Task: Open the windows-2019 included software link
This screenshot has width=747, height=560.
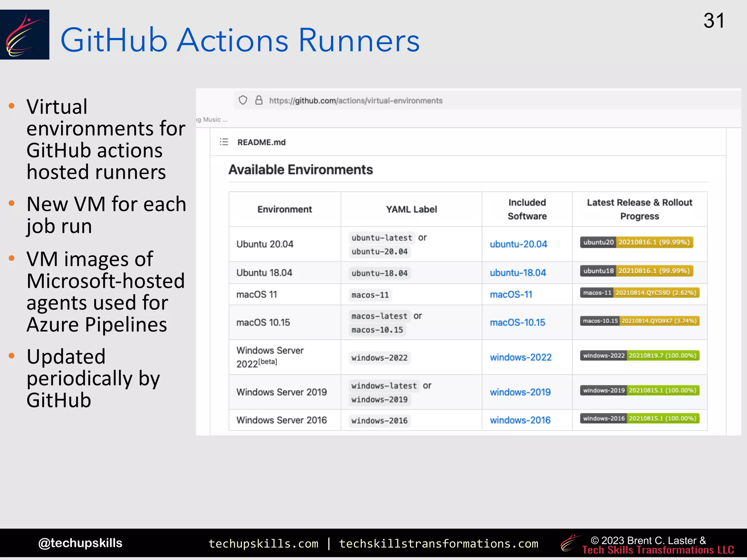Action: pyautogui.click(x=520, y=392)
